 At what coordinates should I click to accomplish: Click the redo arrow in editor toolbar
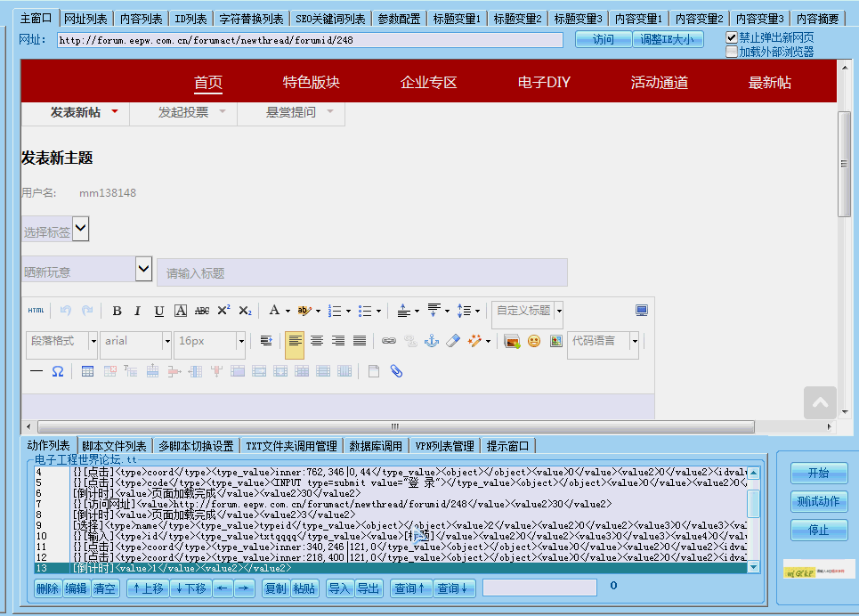[87, 311]
